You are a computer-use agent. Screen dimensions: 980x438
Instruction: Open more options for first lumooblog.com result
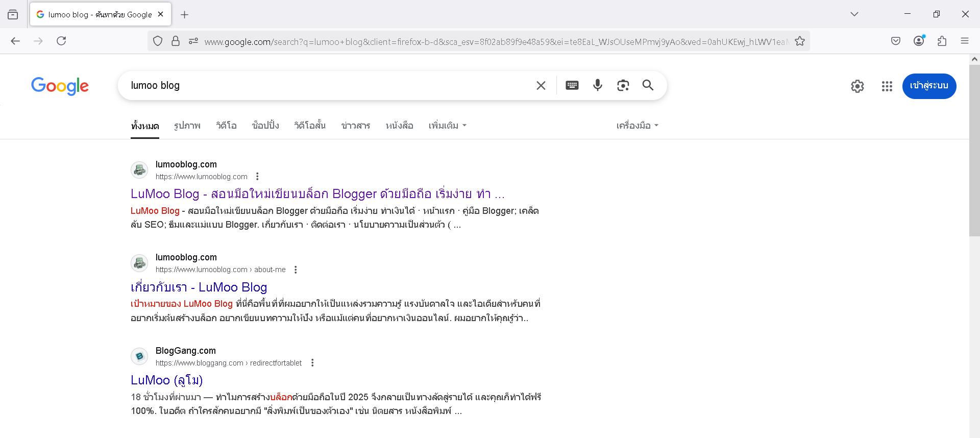pos(257,176)
